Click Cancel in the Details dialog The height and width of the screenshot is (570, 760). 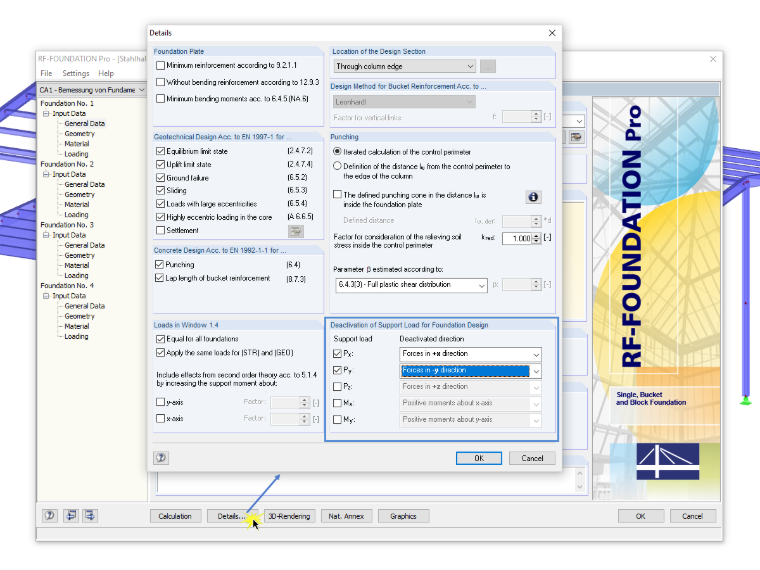532,458
